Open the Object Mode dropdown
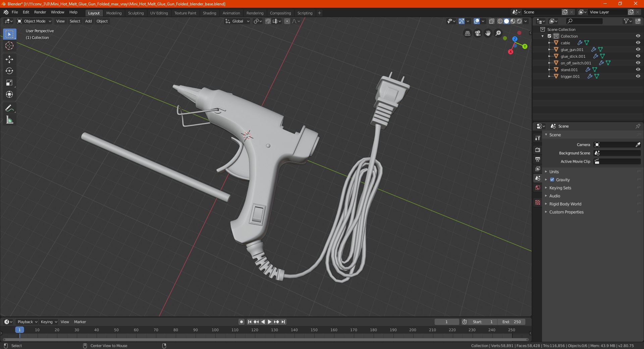This screenshot has height=349, width=644. tap(34, 21)
